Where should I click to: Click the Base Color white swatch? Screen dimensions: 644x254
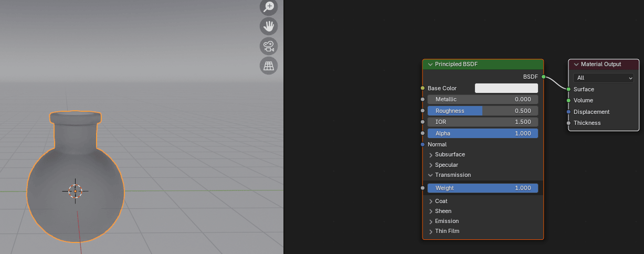tap(506, 88)
